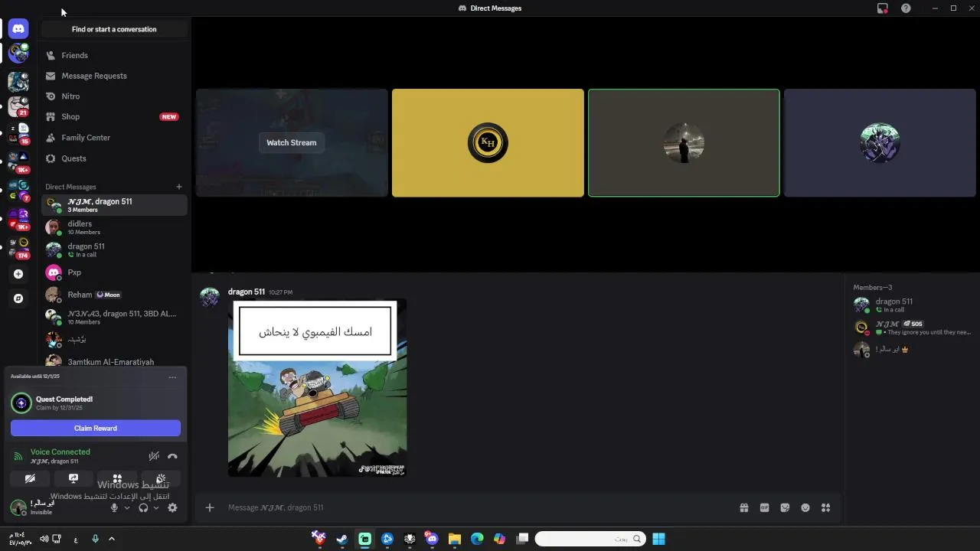Open the Discord inbox icon in title bar
Screen dimensions: 980x551
[883, 8]
